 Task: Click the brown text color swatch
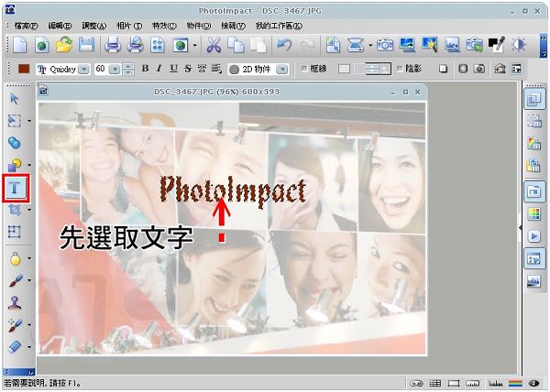(x=24, y=69)
